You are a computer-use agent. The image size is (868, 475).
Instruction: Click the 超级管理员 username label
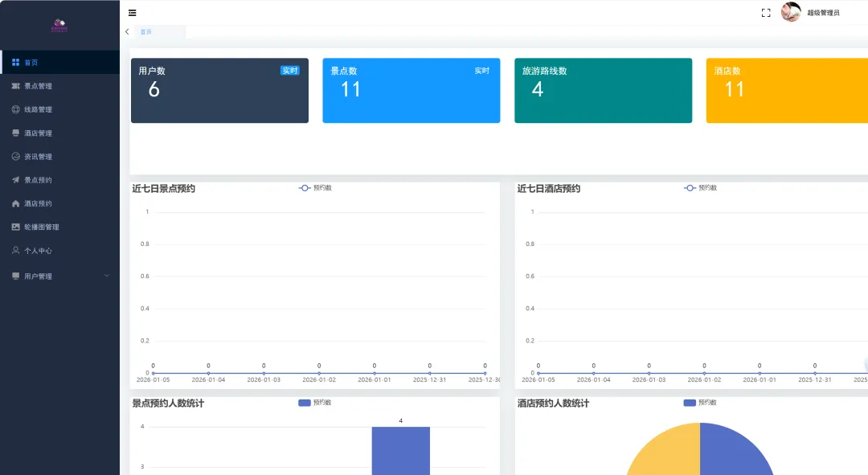pyautogui.click(x=823, y=13)
